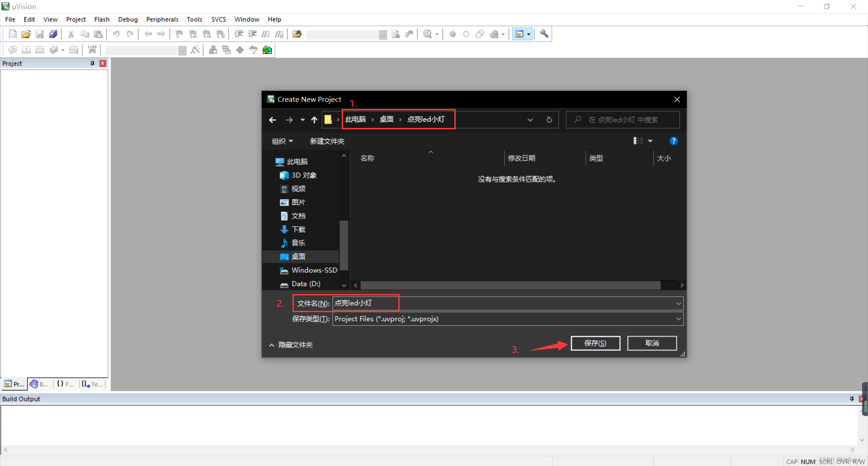Click the Navigate Backwards arrow in the µVision toolbar

tap(148, 34)
